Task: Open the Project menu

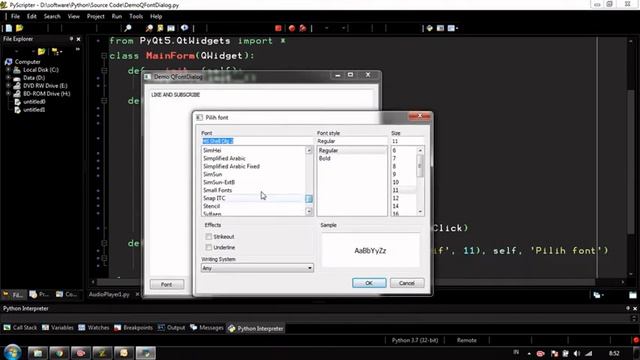Action: click(96, 16)
